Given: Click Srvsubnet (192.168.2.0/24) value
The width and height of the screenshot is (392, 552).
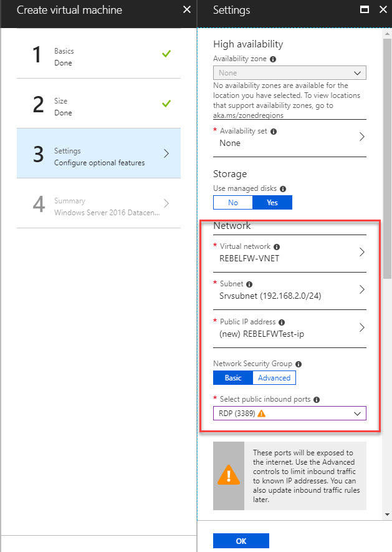Looking at the screenshot, I should point(270,296).
